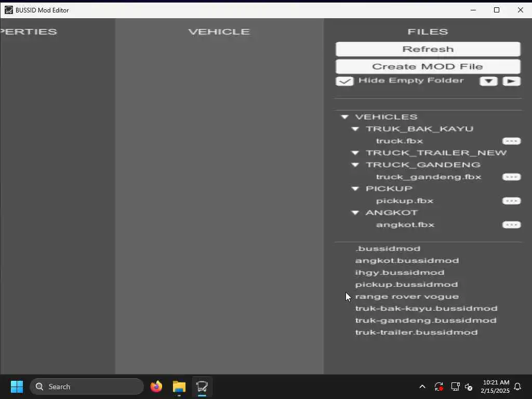Open angkot.bussidmod in the list
Viewport: 532px width, 399px height.
pos(407,261)
